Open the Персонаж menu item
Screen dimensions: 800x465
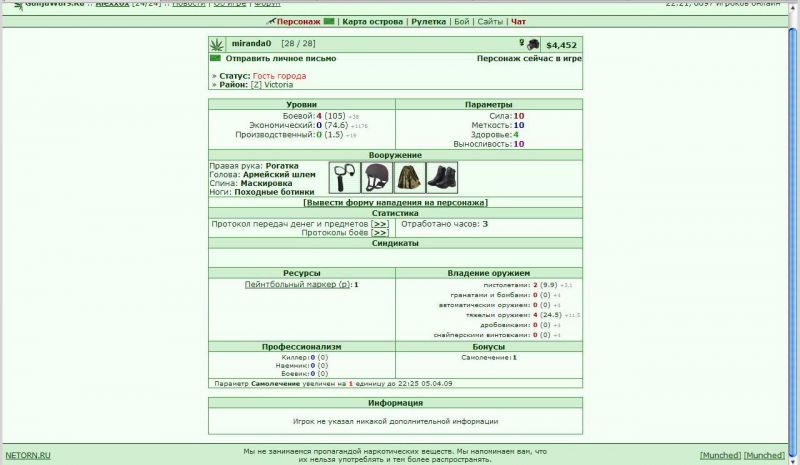[x=298, y=22]
